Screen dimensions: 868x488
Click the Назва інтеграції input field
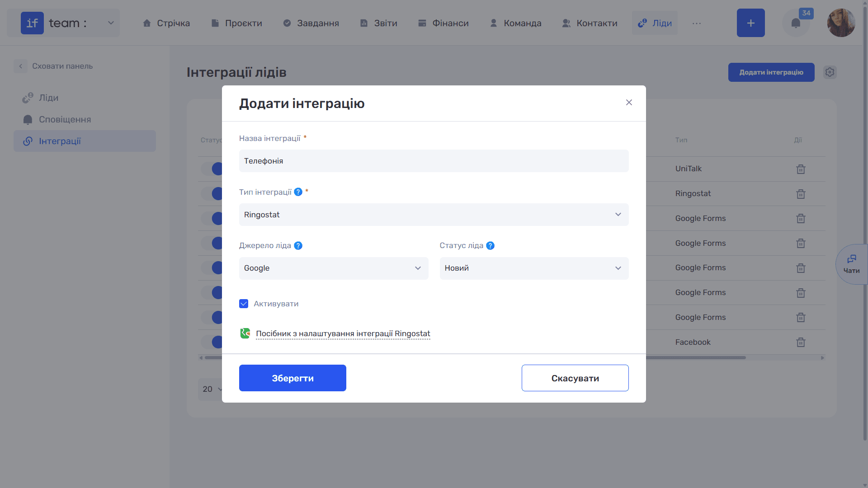pos(434,161)
